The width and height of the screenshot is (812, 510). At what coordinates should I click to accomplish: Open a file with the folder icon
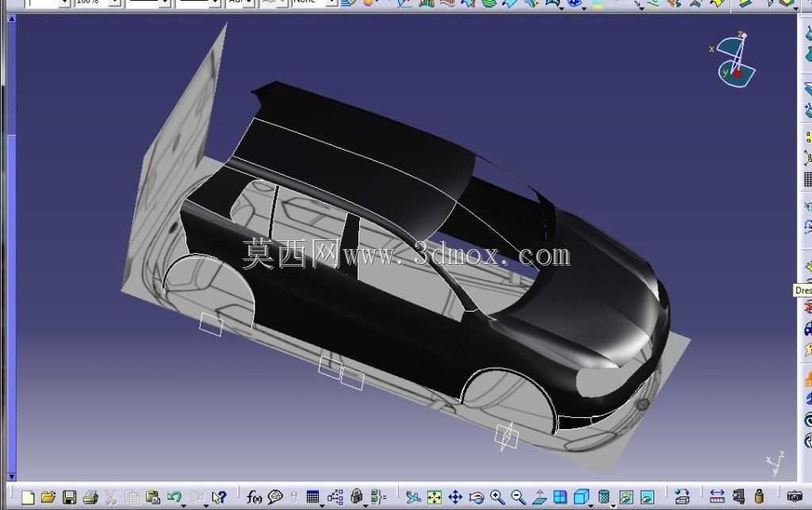click(x=48, y=497)
